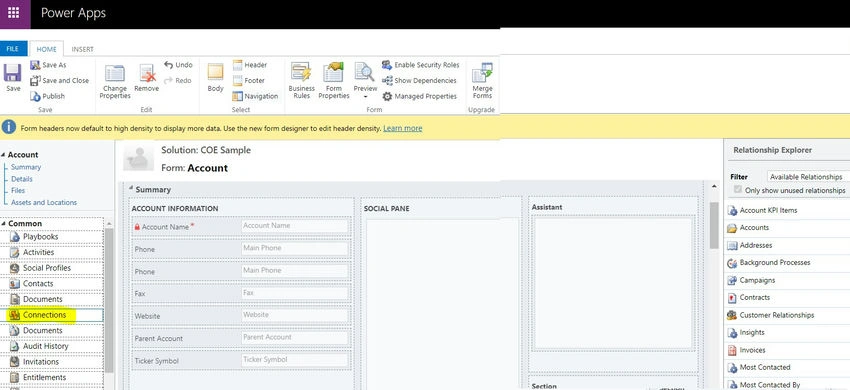850x390 pixels.
Task: Click the Preview icon
Action: [365, 72]
